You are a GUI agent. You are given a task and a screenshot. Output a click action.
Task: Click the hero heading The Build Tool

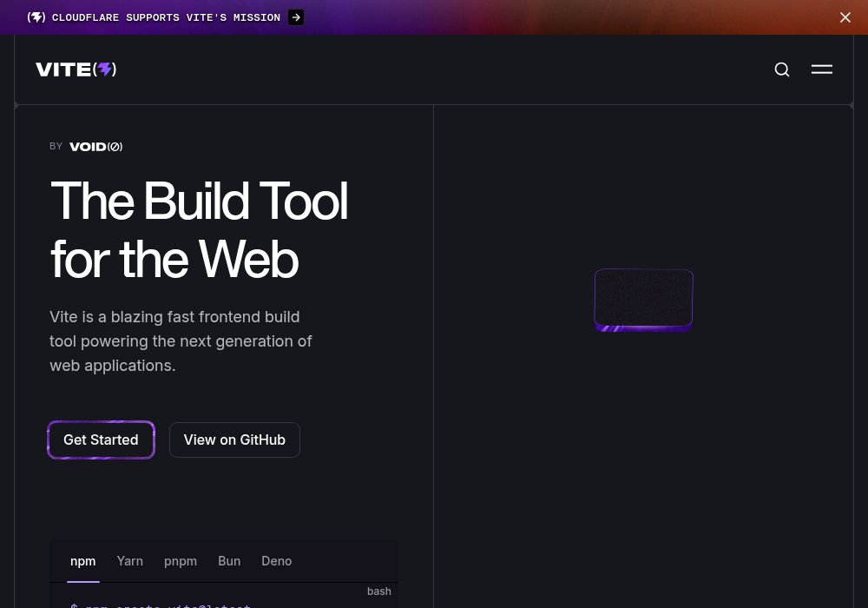point(200,201)
